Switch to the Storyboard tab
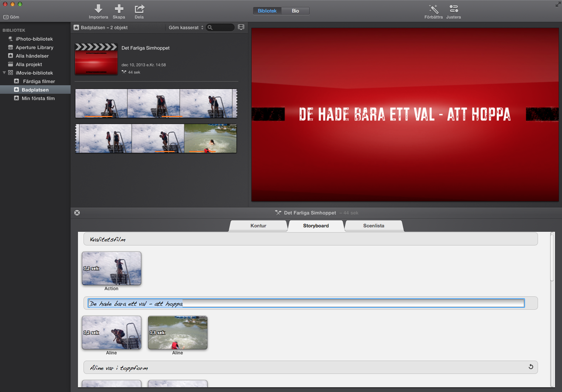 pyautogui.click(x=316, y=226)
